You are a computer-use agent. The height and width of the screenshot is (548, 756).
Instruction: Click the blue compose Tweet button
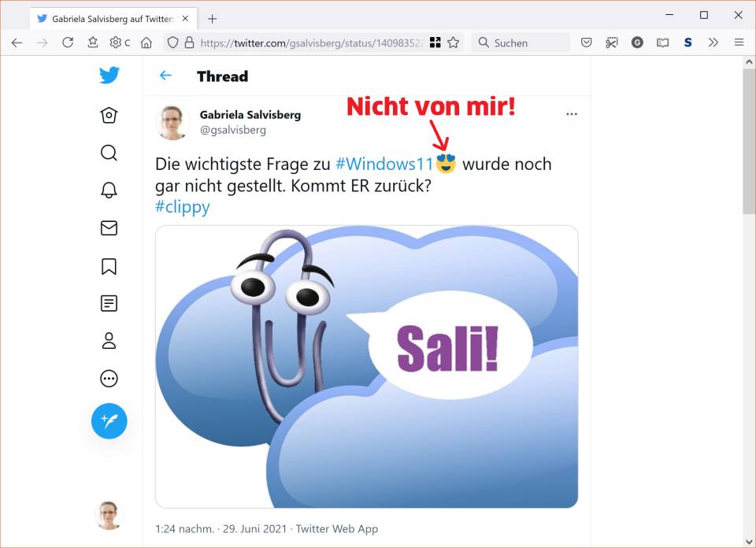109,421
